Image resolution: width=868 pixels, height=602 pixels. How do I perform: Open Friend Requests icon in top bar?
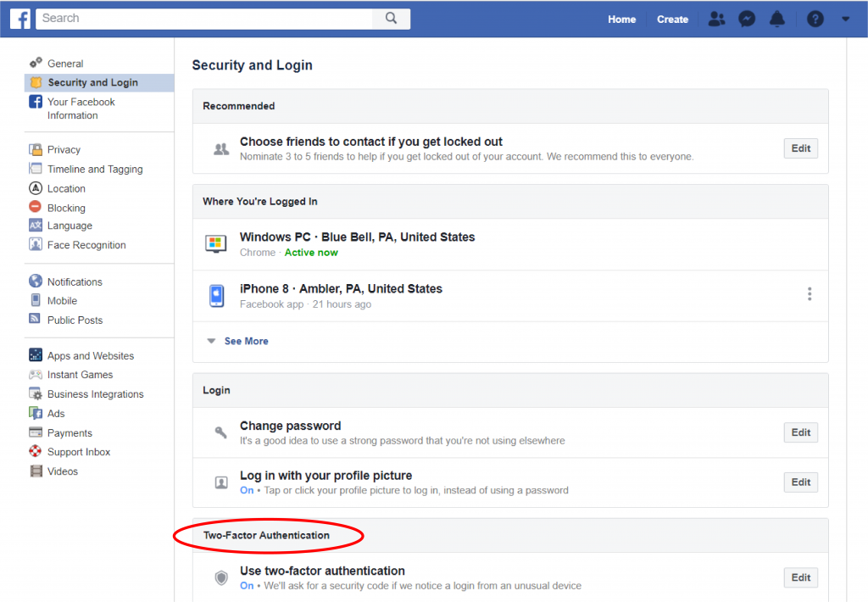point(716,19)
